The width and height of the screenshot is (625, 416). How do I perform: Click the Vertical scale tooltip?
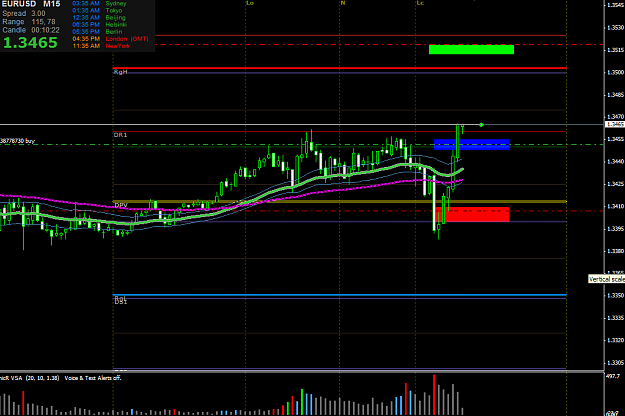607,279
